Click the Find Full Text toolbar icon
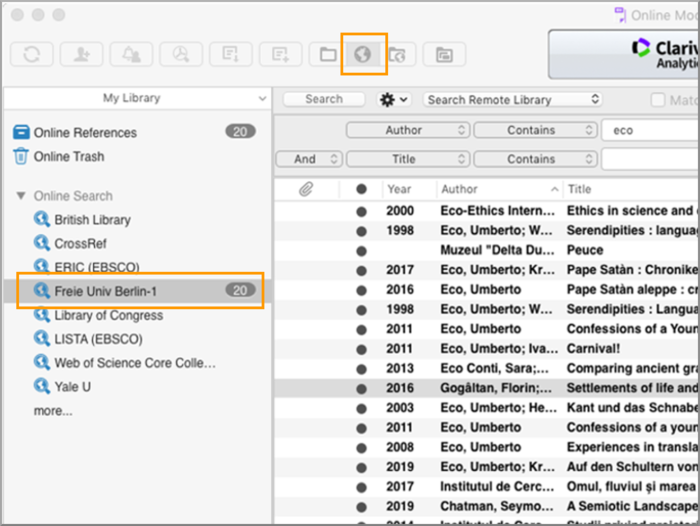 (181, 54)
